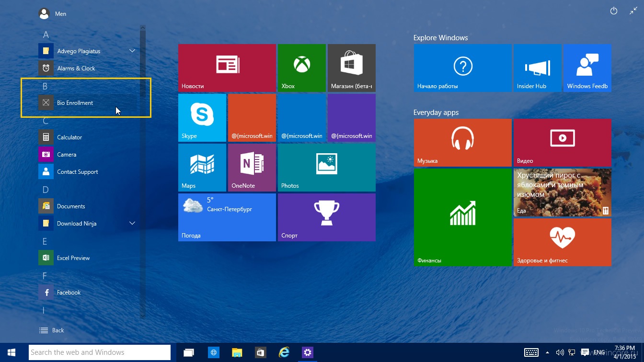
Task: Click the restore Start menu size icon
Action: coord(633,11)
